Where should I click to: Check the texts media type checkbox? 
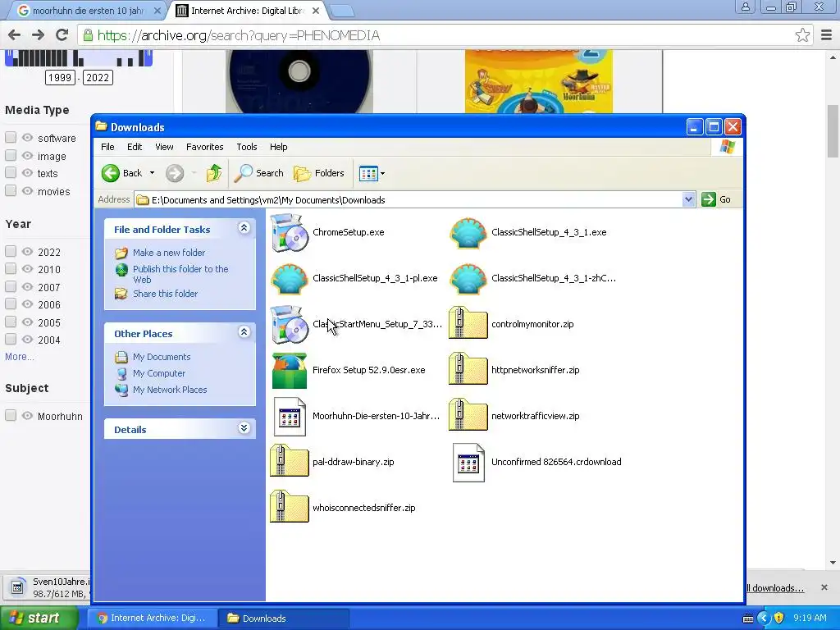(11, 173)
